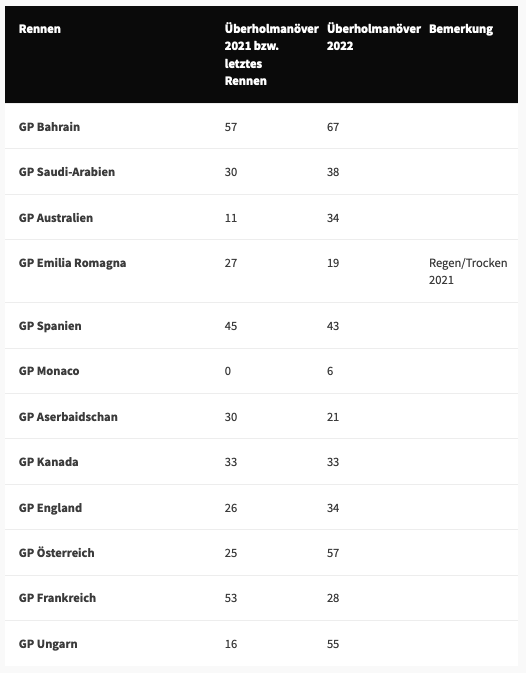Select the GP Frankreich row label
Screen dimensions: 526x673
pyautogui.click(x=57, y=598)
